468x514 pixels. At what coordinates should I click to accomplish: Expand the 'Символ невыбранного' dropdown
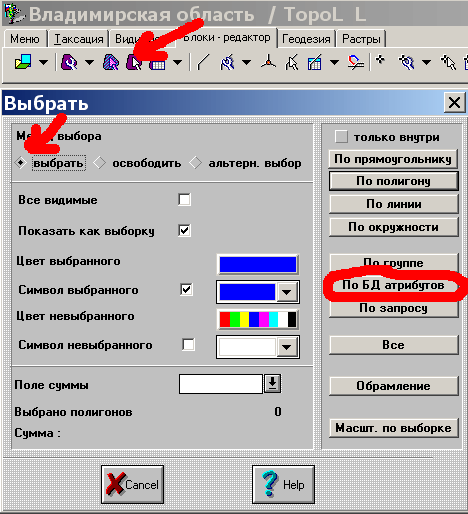click(287, 347)
